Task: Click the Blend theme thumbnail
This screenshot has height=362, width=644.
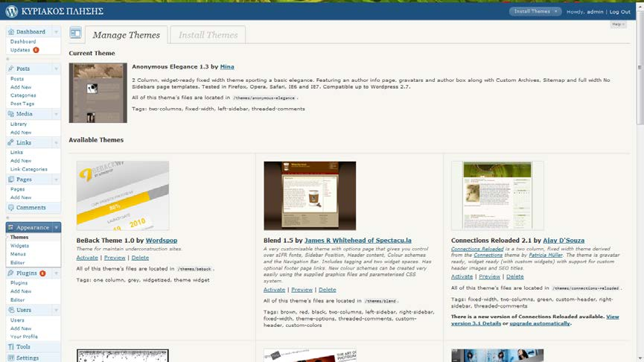Action: click(x=310, y=196)
